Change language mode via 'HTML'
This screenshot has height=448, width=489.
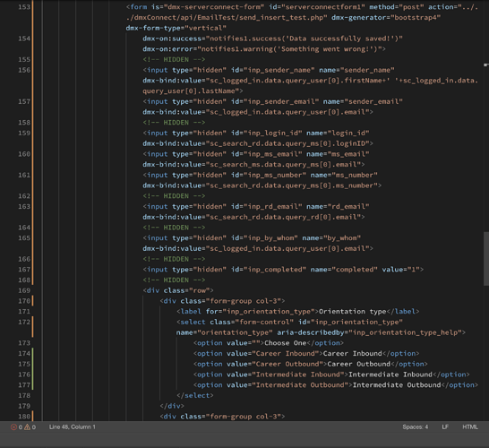470,427
